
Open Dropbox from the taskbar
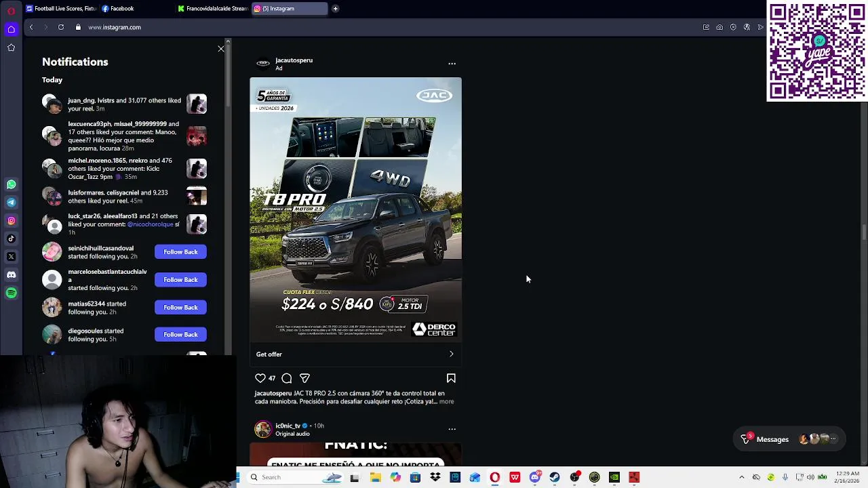[x=435, y=477]
